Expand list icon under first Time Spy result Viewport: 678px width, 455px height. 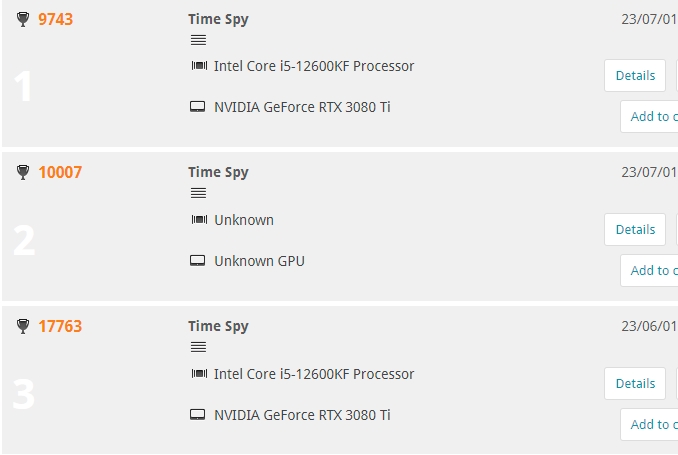coord(198,40)
